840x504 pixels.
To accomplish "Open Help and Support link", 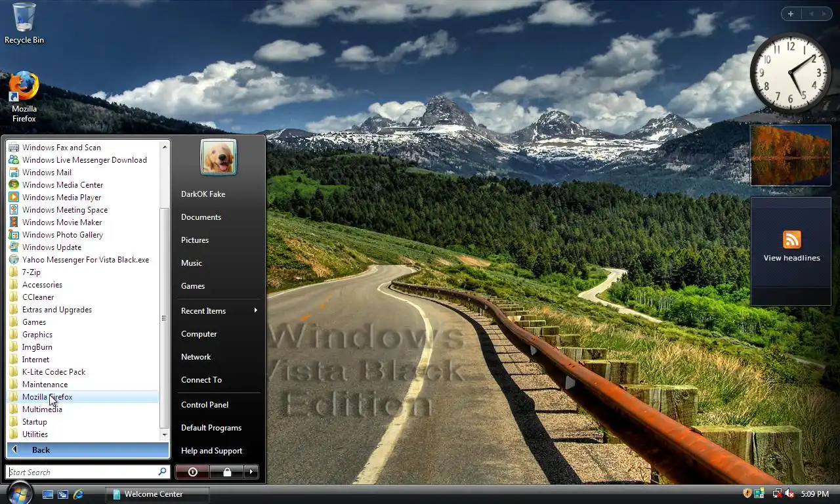I will (x=211, y=451).
